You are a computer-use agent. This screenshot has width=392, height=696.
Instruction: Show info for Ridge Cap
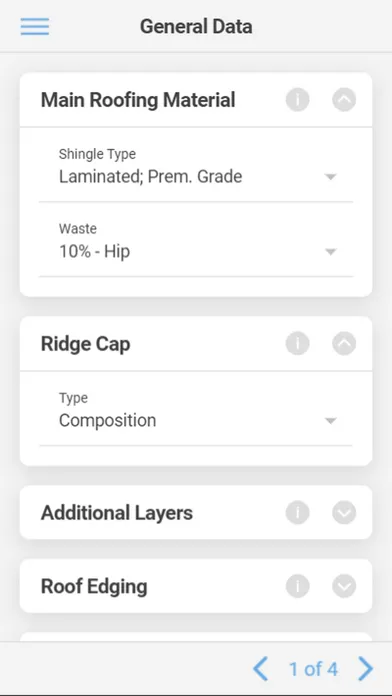click(x=297, y=344)
